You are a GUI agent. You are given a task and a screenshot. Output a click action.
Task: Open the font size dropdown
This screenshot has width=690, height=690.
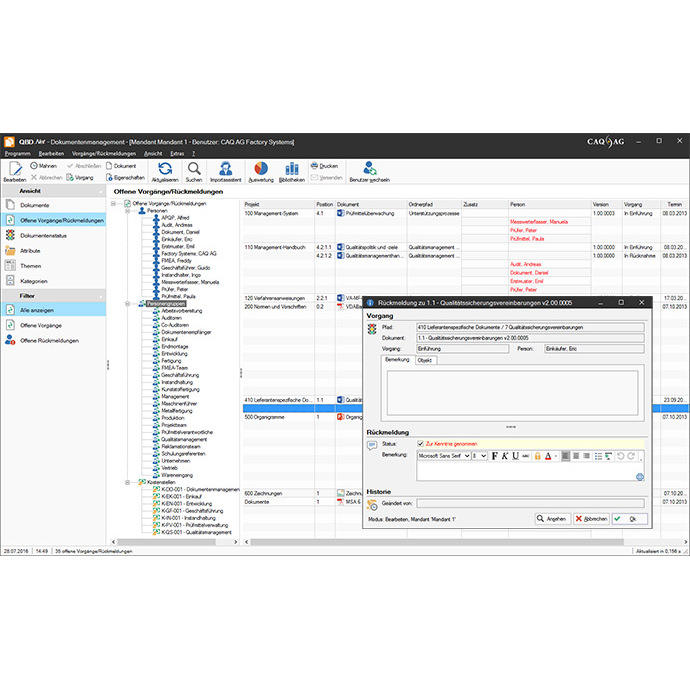click(x=483, y=456)
